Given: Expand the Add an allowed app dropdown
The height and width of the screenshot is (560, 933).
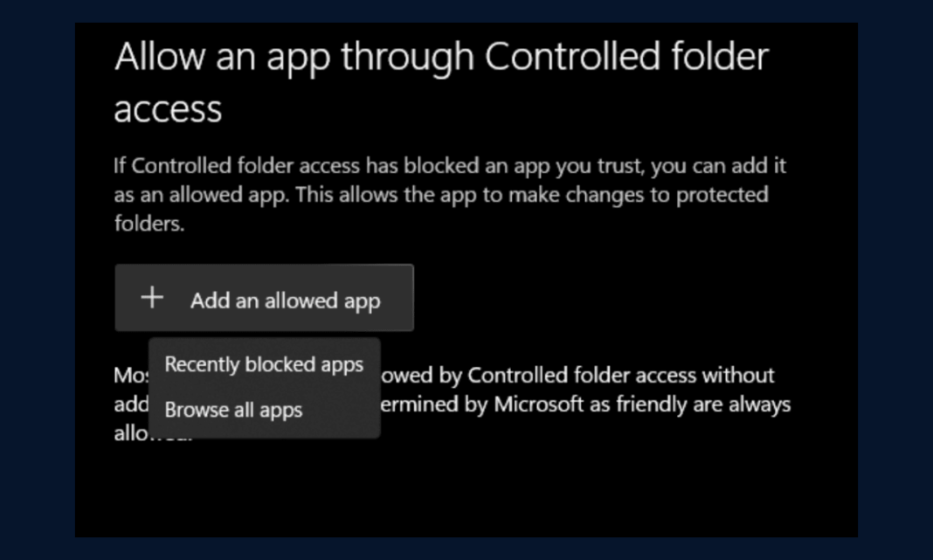Looking at the screenshot, I should pyautogui.click(x=264, y=298).
